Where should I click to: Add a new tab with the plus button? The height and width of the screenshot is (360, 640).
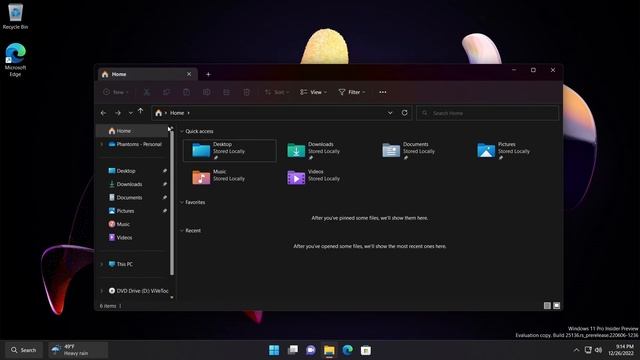[x=208, y=74]
